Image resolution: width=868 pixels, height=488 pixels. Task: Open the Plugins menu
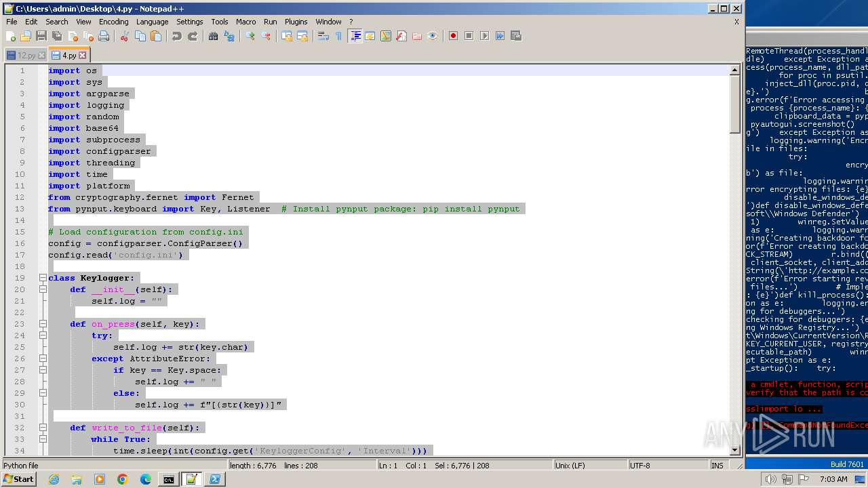296,22
